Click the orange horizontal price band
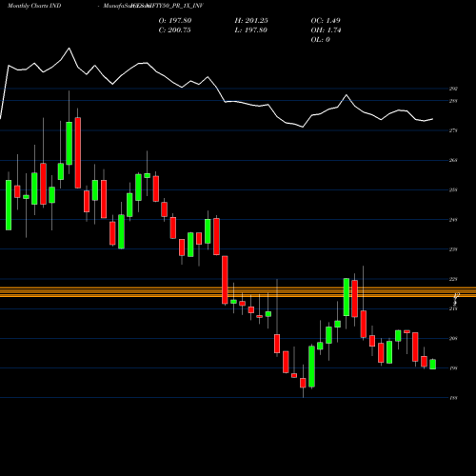The height and width of the screenshot is (476, 476). click(238, 292)
